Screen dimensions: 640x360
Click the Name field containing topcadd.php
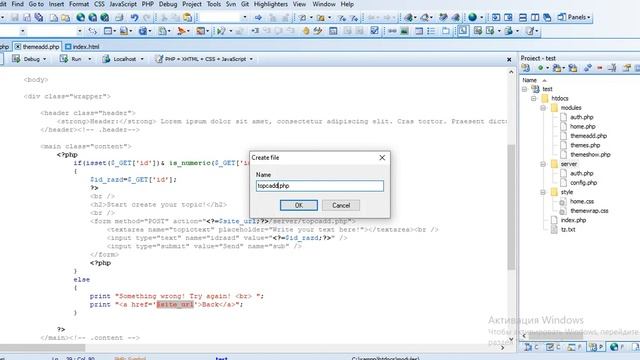(x=320, y=186)
